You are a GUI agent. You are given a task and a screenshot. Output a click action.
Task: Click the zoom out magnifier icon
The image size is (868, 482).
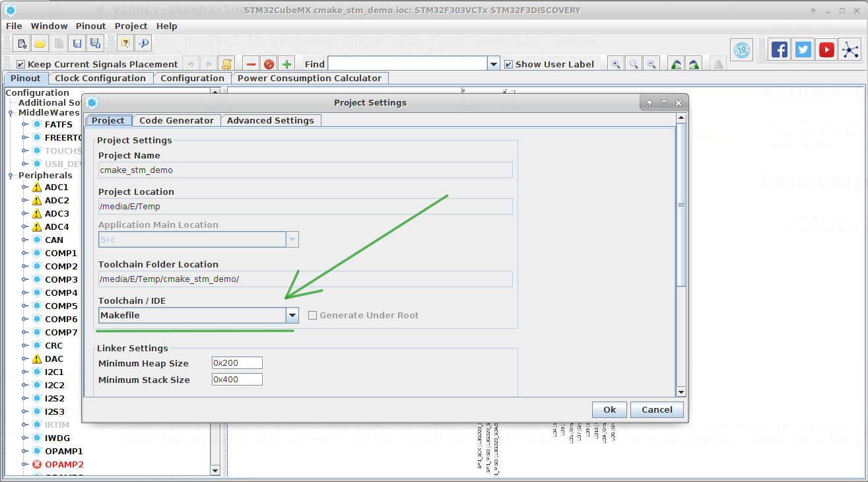point(651,64)
